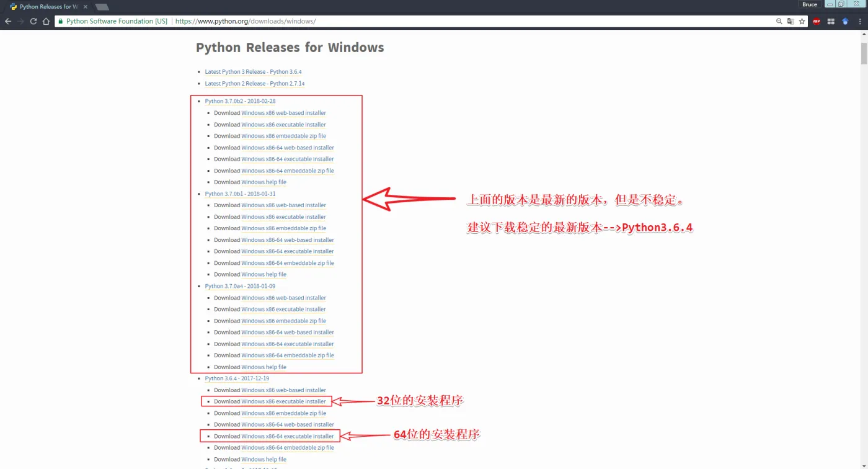Download 3.6.4 Windows x86 web-based installer
The width and height of the screenshot is (868, 469).
(x=283, y=390)
